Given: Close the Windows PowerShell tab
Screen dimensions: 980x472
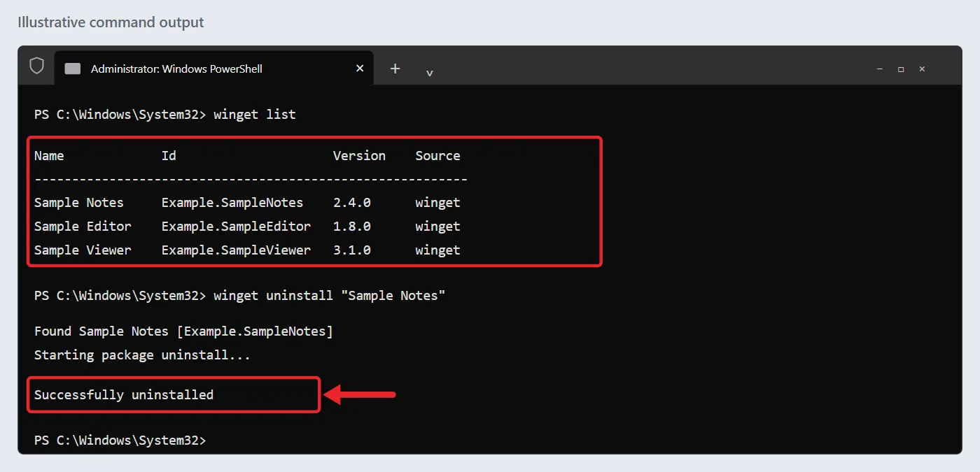Looking at the screenshot, I should point(360,69).
